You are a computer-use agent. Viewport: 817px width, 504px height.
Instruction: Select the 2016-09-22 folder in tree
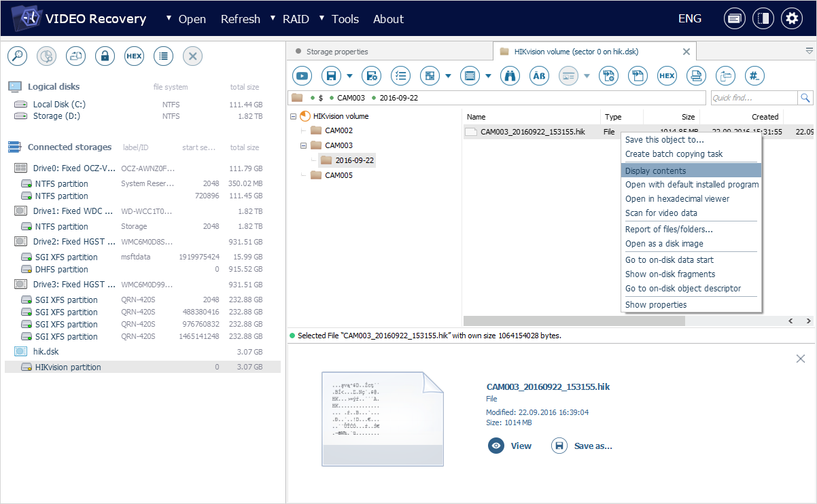click(x=347, y=160)
